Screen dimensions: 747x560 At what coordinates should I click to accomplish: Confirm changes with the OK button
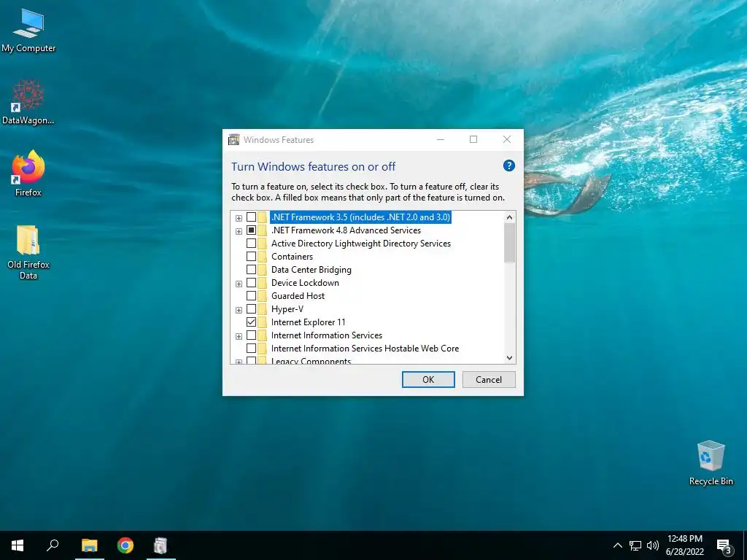[x=428, y=379]
